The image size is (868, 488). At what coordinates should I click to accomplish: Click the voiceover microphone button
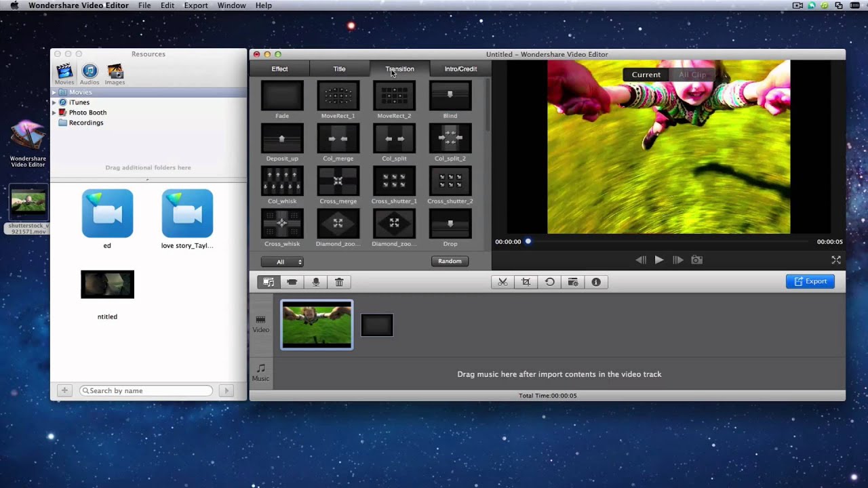tap(315, 282)
